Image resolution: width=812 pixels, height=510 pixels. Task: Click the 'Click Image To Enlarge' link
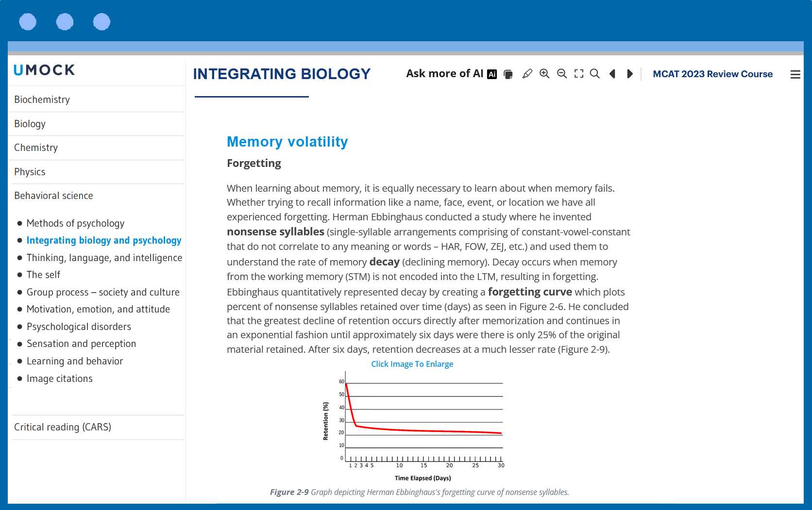(x=412, y=364)
